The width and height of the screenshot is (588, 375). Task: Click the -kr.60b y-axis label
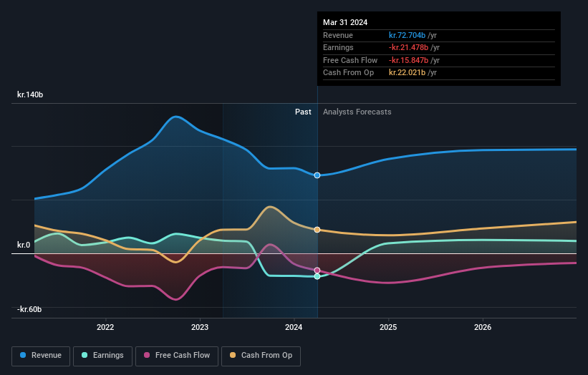tap(29, 309)
